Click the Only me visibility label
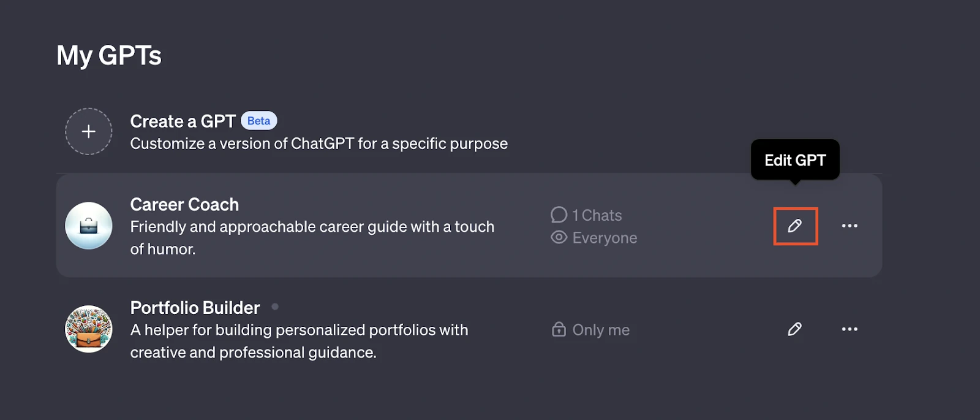 coord(601,330)
